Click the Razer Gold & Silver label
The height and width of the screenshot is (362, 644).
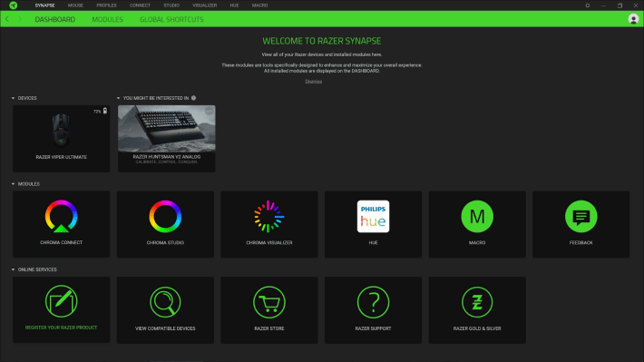coord(477,328)
